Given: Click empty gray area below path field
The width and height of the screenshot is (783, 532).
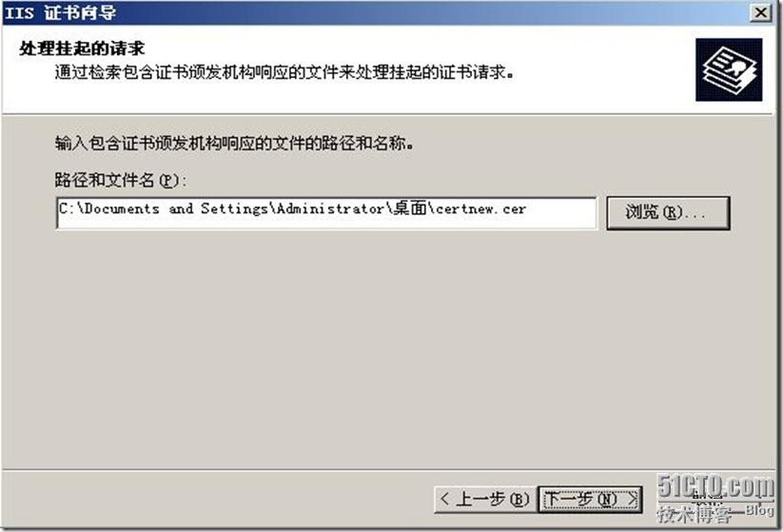Looking at the screenshot, I should pos(389,345).
